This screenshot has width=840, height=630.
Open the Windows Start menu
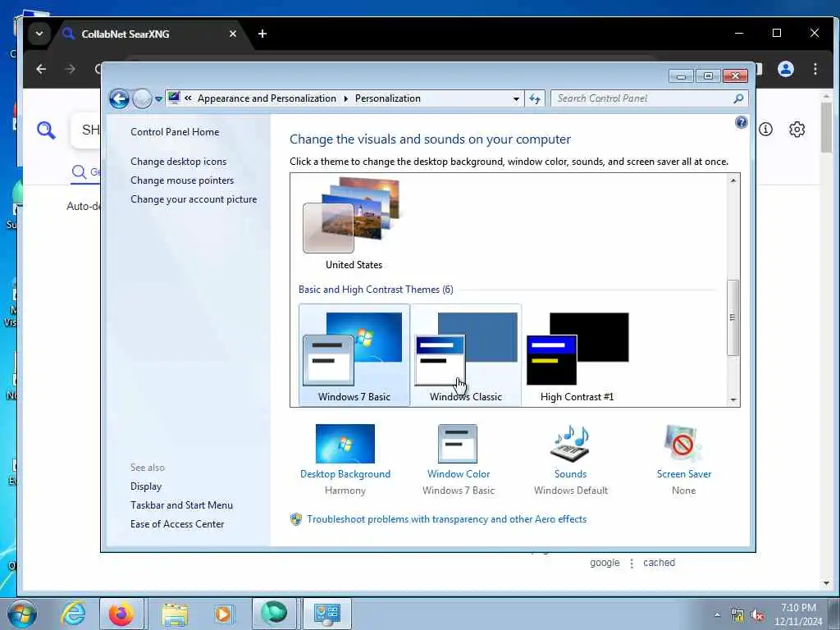tap(22, 614)
